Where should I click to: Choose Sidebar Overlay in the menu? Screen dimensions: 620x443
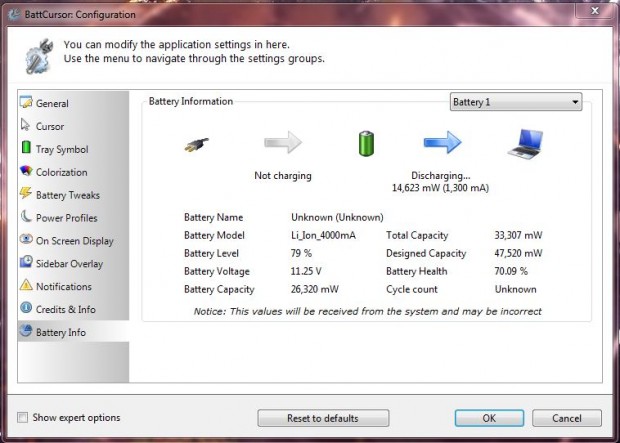click(74, 264)
